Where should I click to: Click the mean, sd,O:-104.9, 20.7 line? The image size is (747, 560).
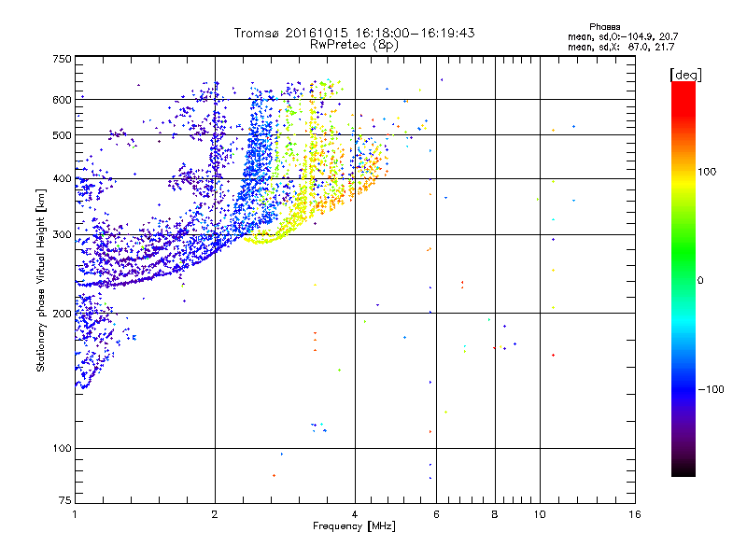(623, 37)
